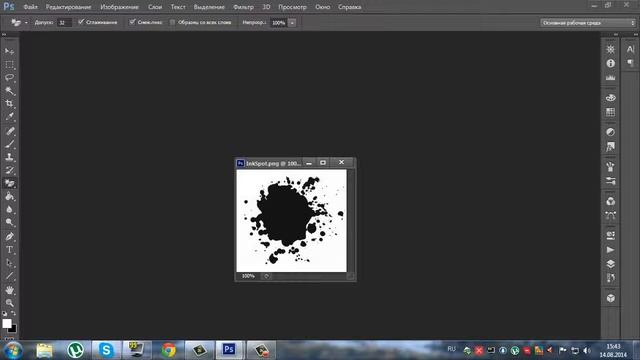Viewport: 640px width, 360px height.
Task: Select the Zoom tool
Action: 9,303
